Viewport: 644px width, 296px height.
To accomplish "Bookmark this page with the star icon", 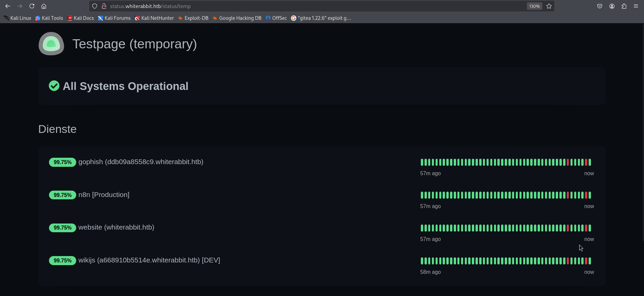I will click(x=549, y=6).
